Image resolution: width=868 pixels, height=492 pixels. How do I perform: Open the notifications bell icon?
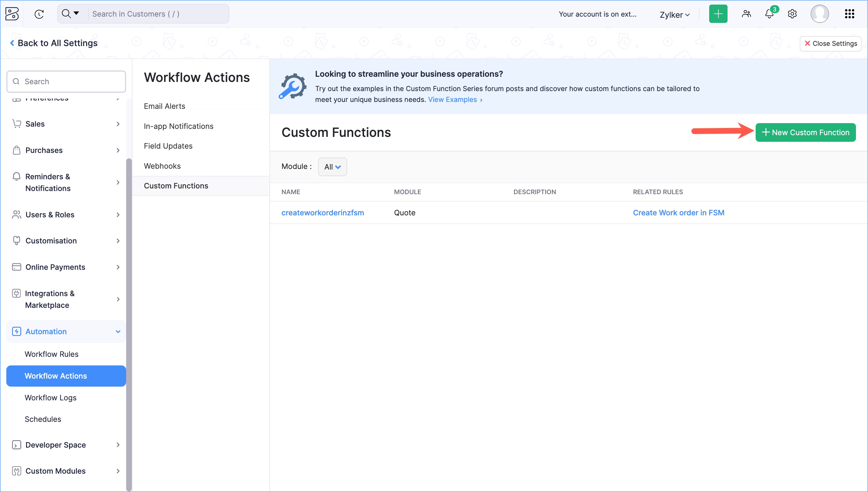[769, 14]
